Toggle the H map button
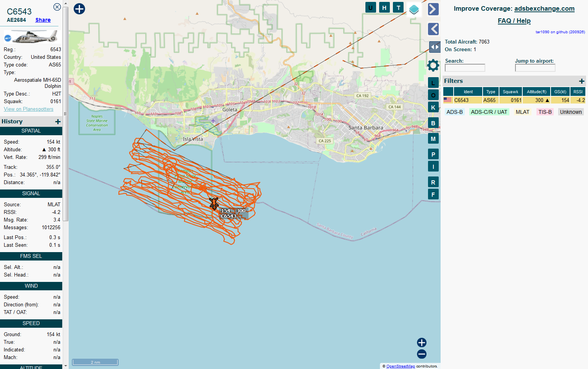 pyautogui.click(x=384, y=8)
